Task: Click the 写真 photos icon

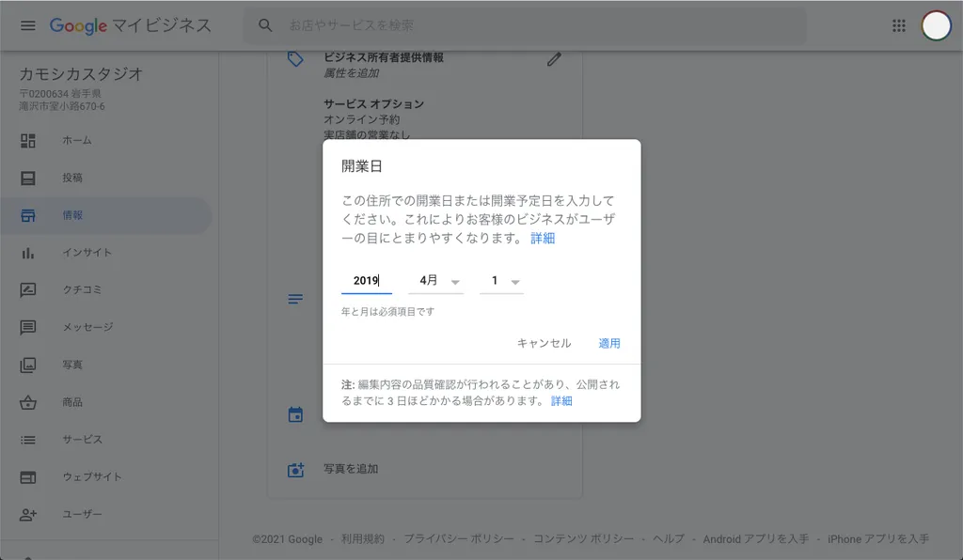Action: click(x=27, y=365)
